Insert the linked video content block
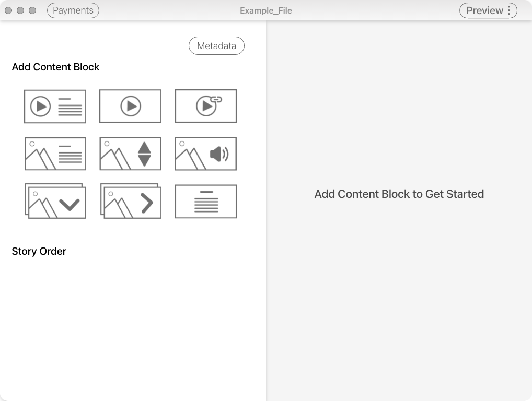Image resolution: width=532 pixels, height=401 pixels. pos(205,106)
